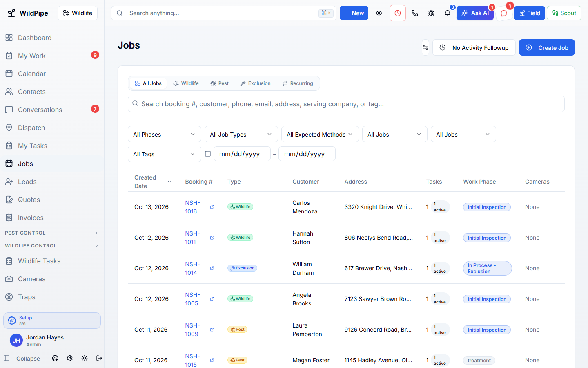Open Traps in sidebar
The image size is (588, 368).
(x=52, y=297)
